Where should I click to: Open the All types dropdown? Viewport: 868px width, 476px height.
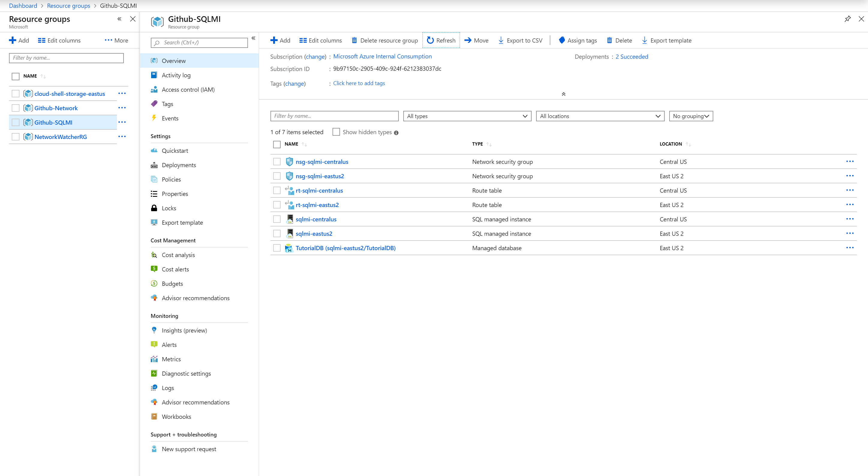click(x=467, y=116)
